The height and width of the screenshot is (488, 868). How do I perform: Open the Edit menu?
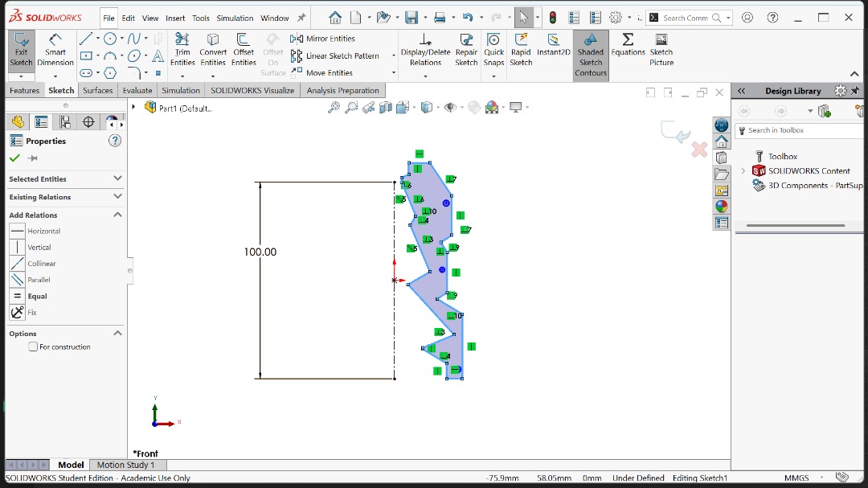point(129,18)
